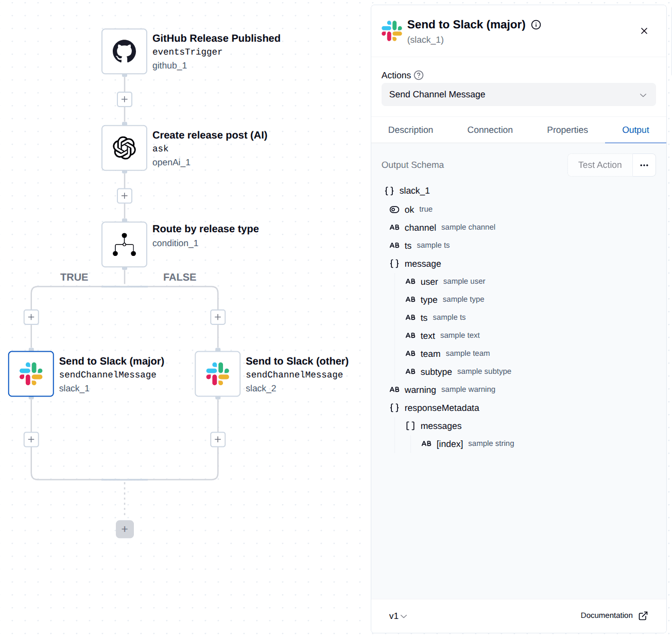Select the warning output property
This screenshot has width=672, height=639.
[420, 390]
